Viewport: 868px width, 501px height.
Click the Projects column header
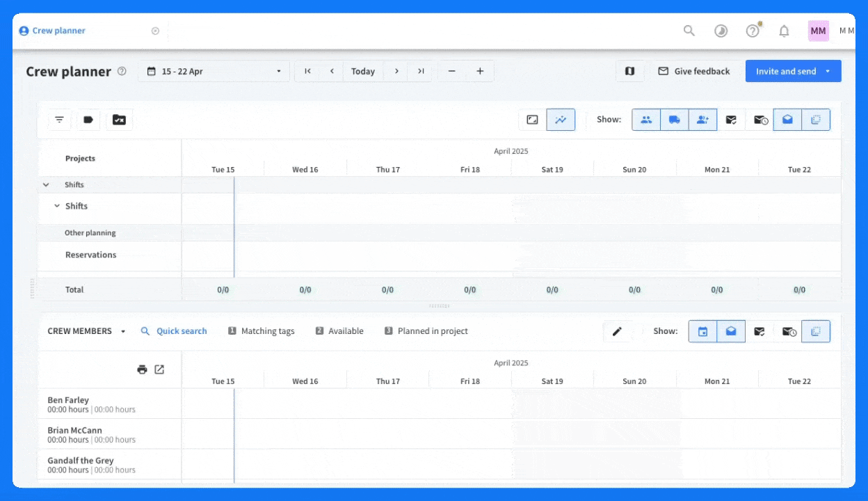pos(80,159)
